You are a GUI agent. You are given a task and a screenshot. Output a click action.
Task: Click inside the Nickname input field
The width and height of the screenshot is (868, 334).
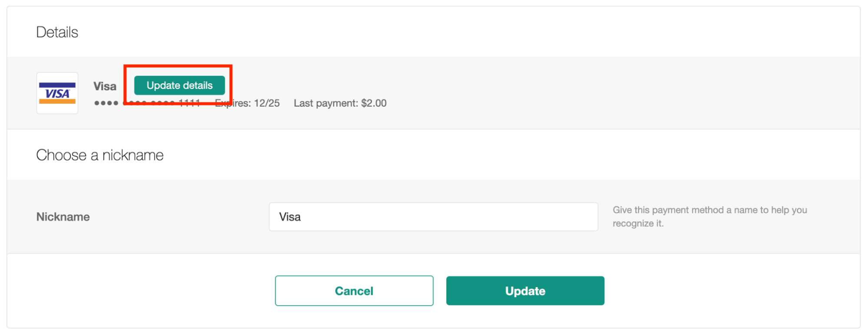click(x=433, y=216)
